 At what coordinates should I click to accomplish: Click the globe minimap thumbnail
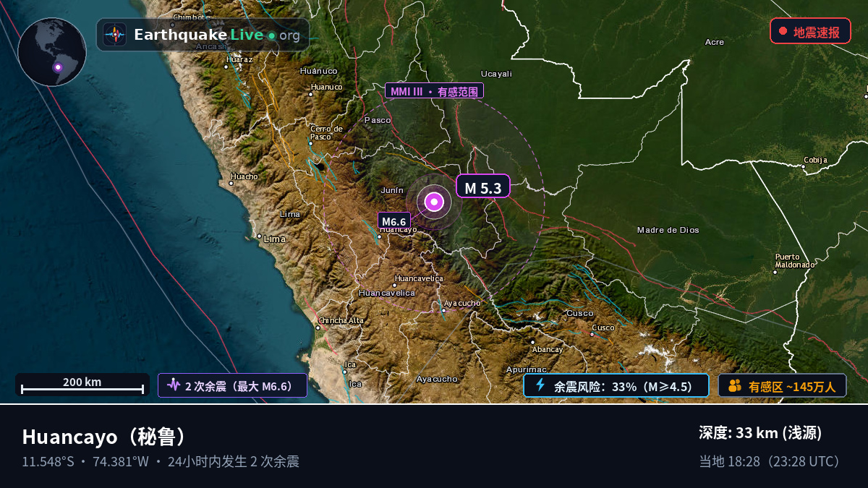(x=52, y=52)
